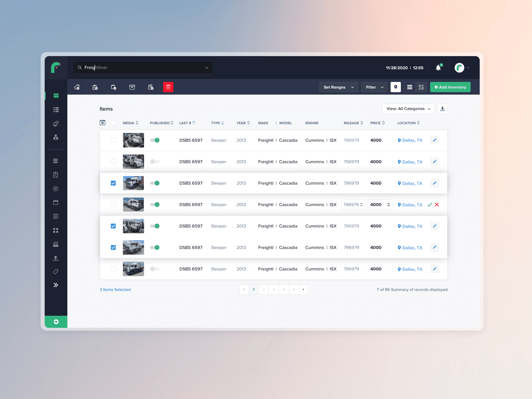Open the notifications bell
The height and width of the screenshot is (399, 532).
pyautogui.click(x=438, y=68)
